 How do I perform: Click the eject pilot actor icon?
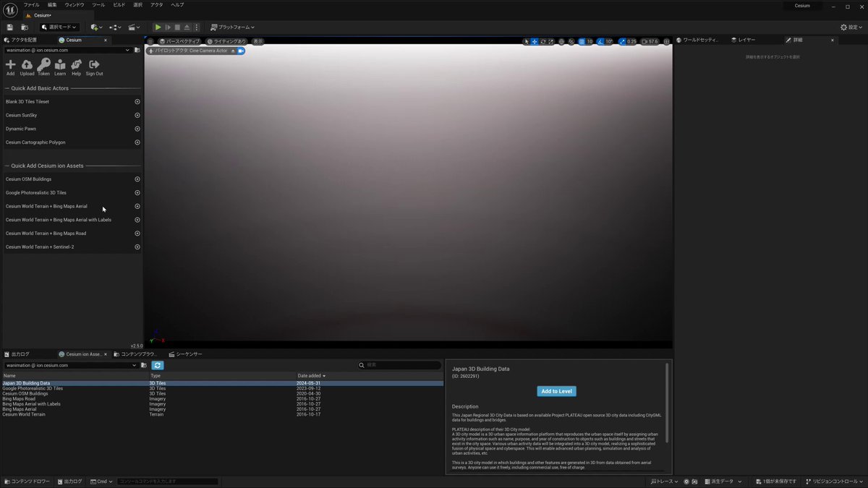click(232, 51)
